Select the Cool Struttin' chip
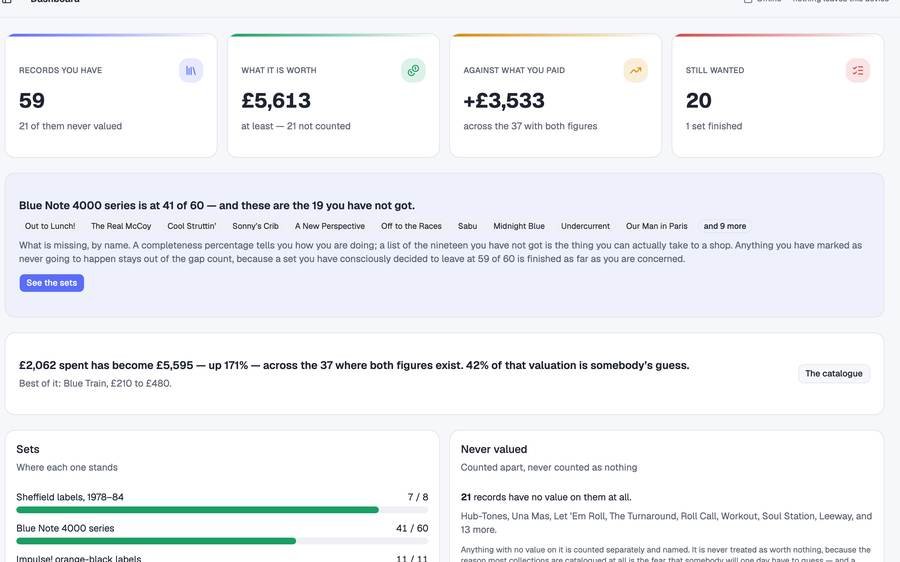This screenshot has height=562, width=900. [x=192, y=226]
